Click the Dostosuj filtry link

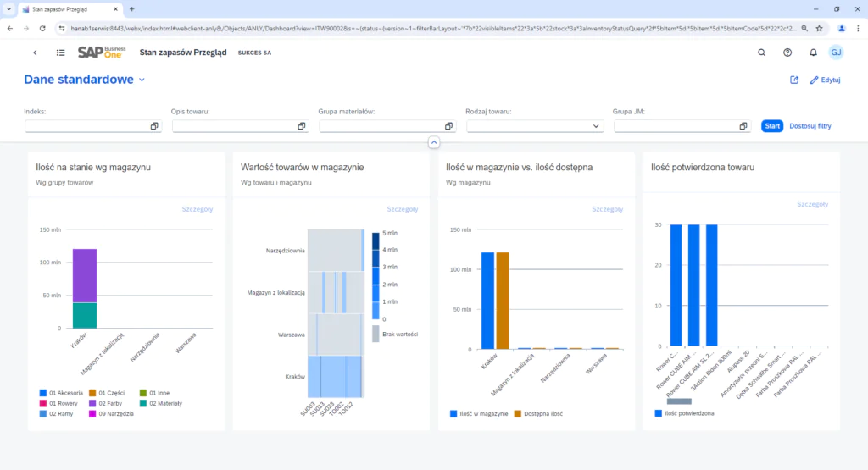[810, 126]
